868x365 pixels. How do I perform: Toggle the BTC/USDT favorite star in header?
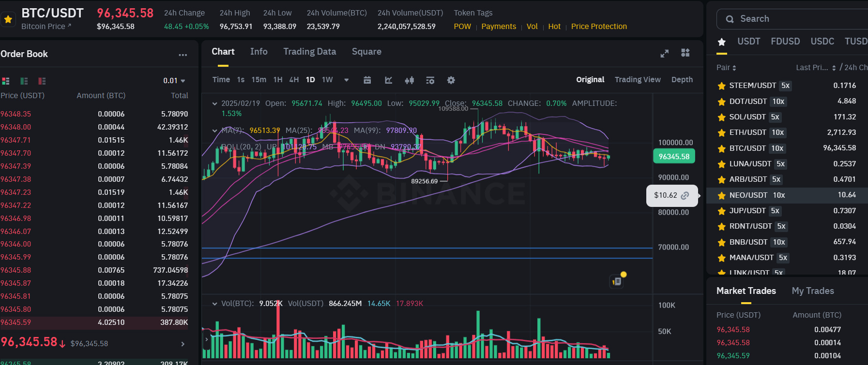click(8, 19)
